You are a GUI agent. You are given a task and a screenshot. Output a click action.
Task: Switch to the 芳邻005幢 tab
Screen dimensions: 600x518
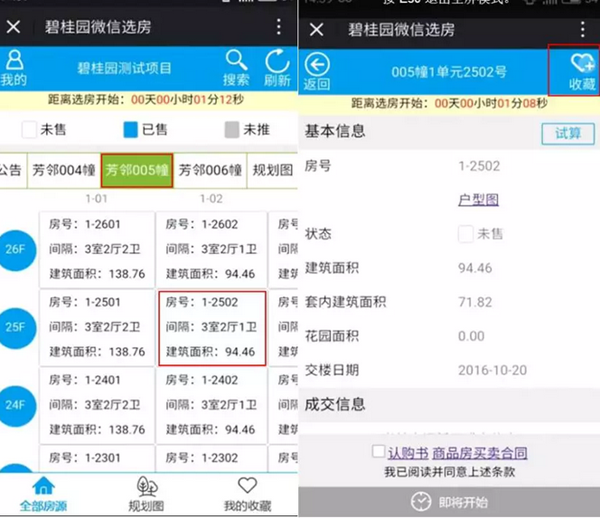137,170
